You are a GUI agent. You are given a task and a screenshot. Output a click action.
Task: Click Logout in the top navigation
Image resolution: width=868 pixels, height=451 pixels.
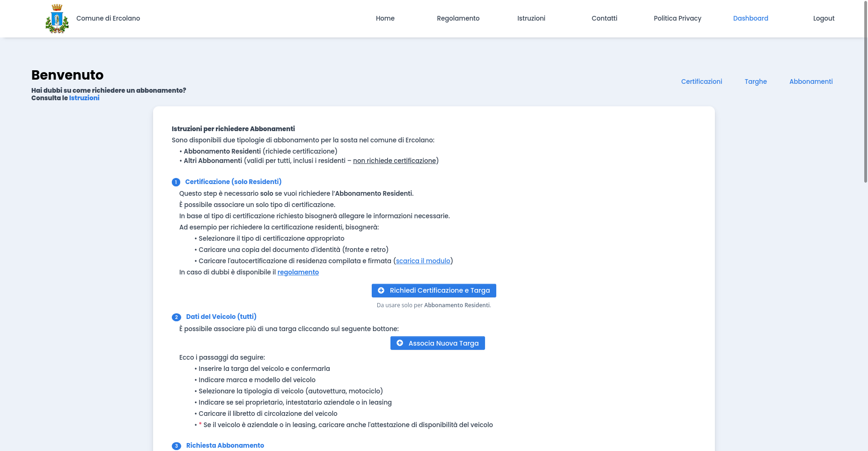pos(824,18)
